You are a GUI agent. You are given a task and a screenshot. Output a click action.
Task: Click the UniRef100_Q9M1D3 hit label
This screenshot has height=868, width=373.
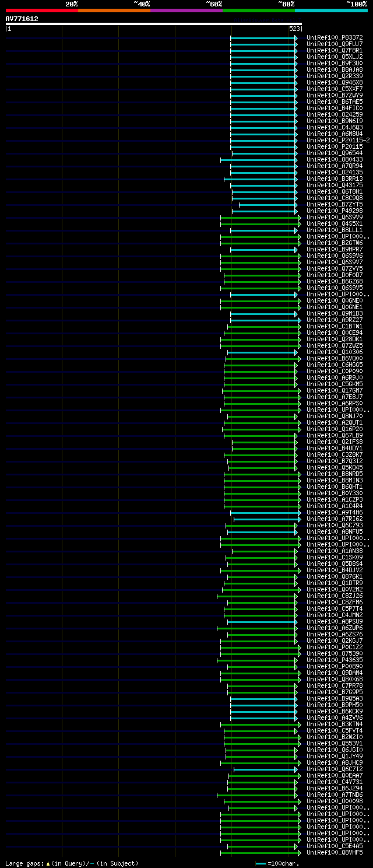click(335, 313)
